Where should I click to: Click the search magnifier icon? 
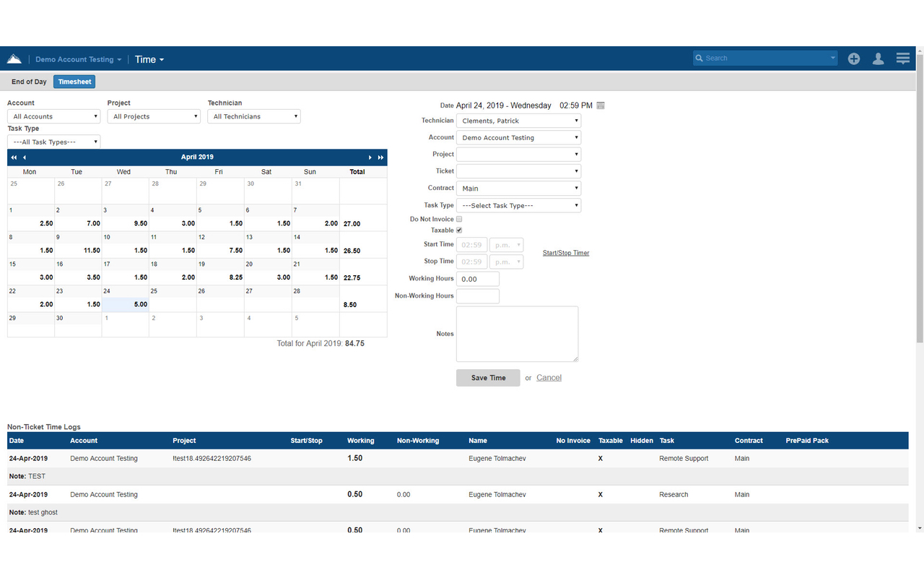click(699, 57)
